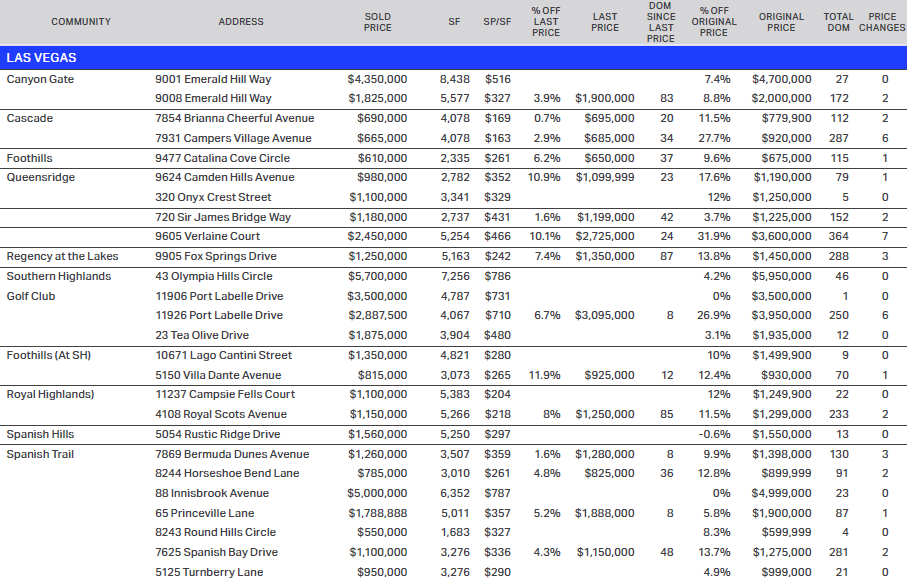The width and height of the screenshot is (907, 579).
Task: Open the 9001 Emerald Hill Way listing
Action: 213,79
